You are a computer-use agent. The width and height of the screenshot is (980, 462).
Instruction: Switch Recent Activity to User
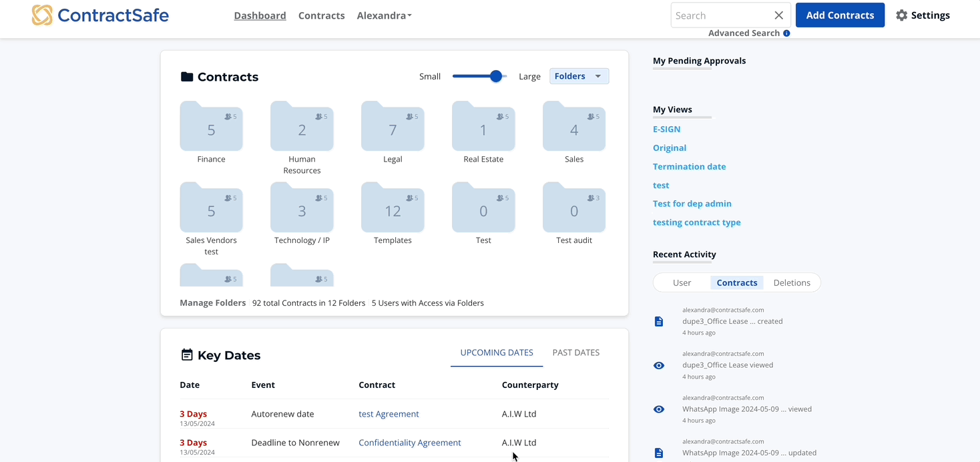pyautogui.click(x=682, y=283)
